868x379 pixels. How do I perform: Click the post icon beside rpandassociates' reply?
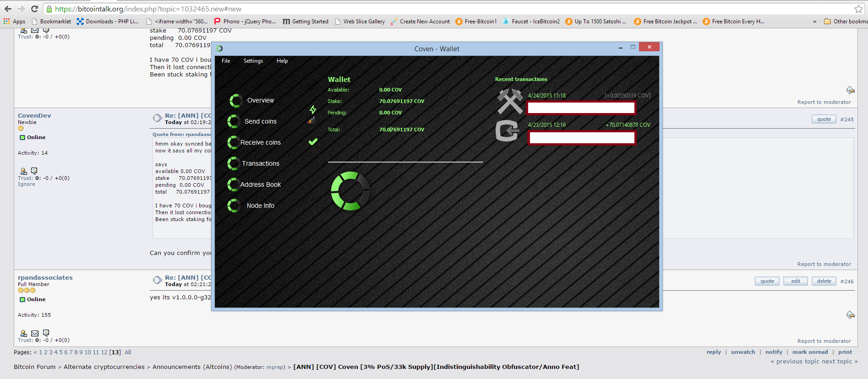coord(157,280)
